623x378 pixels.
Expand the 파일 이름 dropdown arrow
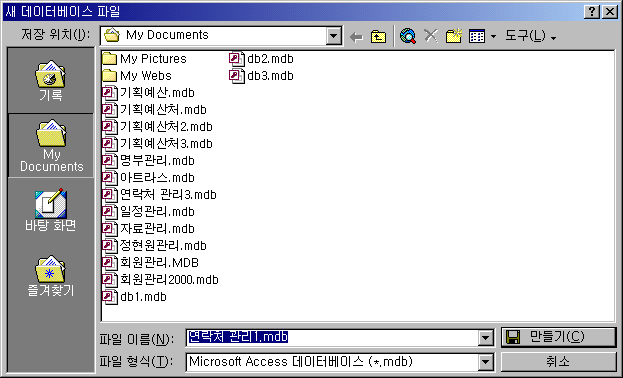coord(486,338)
